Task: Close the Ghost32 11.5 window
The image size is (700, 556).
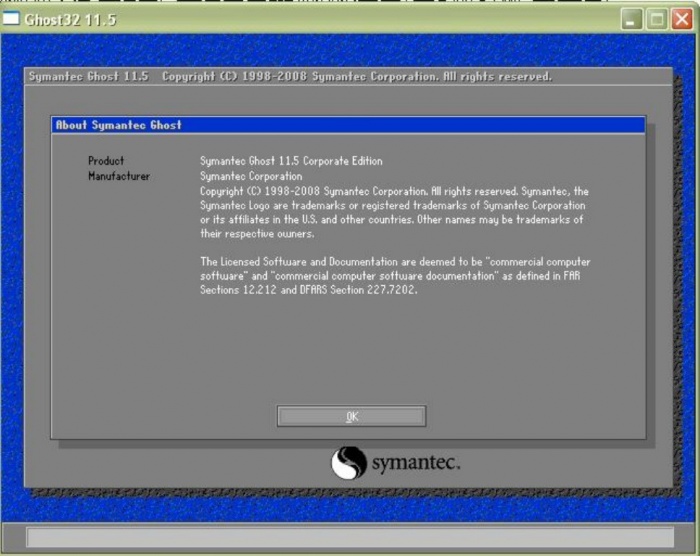Action: 682,20
